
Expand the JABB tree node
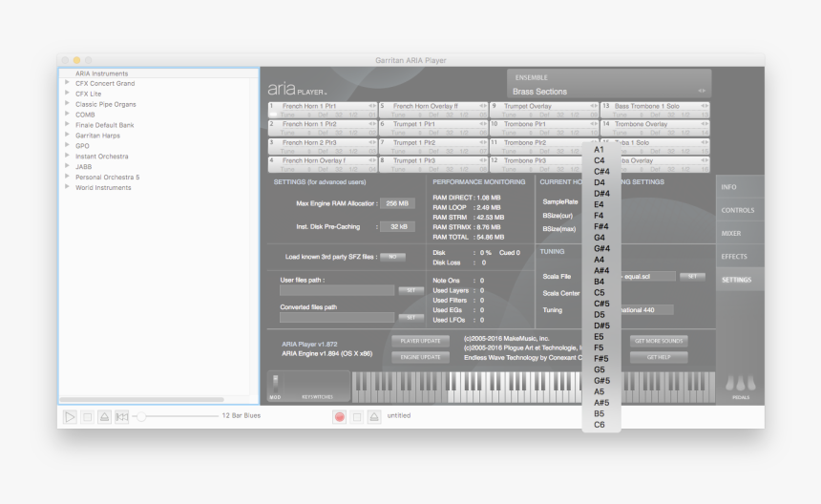tap(67, 166)
